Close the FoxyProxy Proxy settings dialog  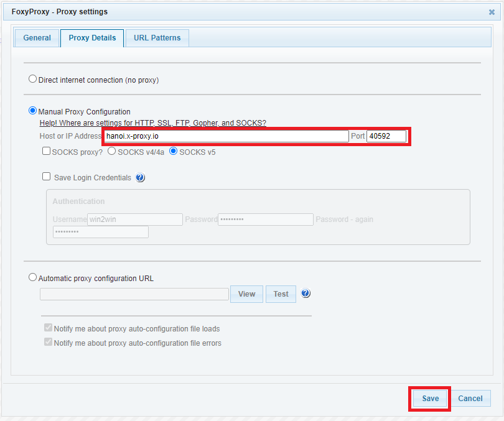[492, 12]
